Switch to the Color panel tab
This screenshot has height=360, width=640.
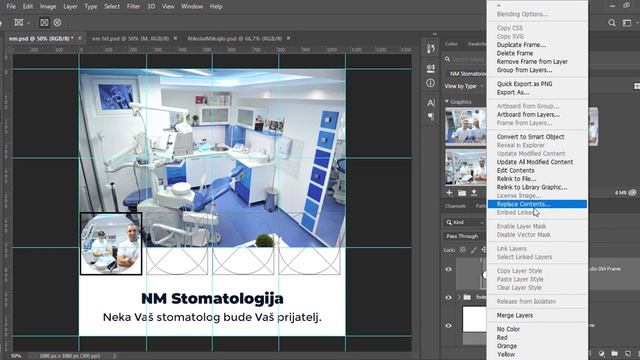451,44
